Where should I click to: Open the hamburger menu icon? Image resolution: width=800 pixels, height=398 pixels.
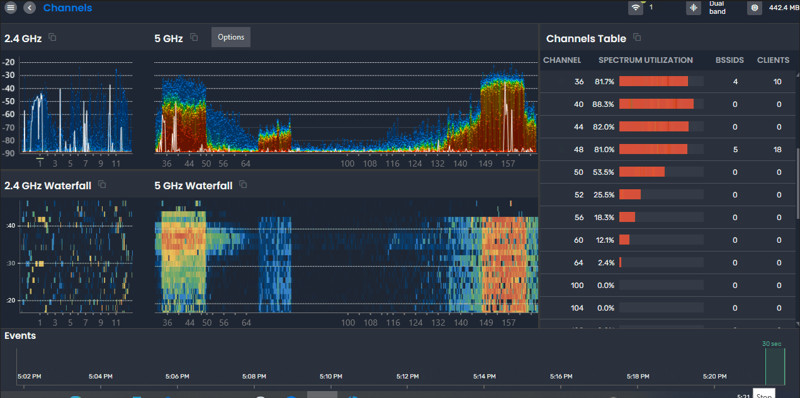click(11, 8)
